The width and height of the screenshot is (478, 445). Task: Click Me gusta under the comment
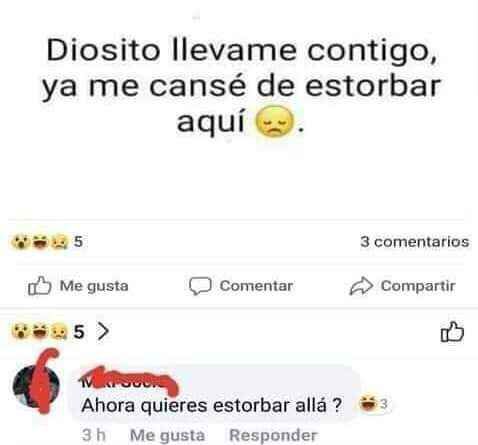pos(167,435)
